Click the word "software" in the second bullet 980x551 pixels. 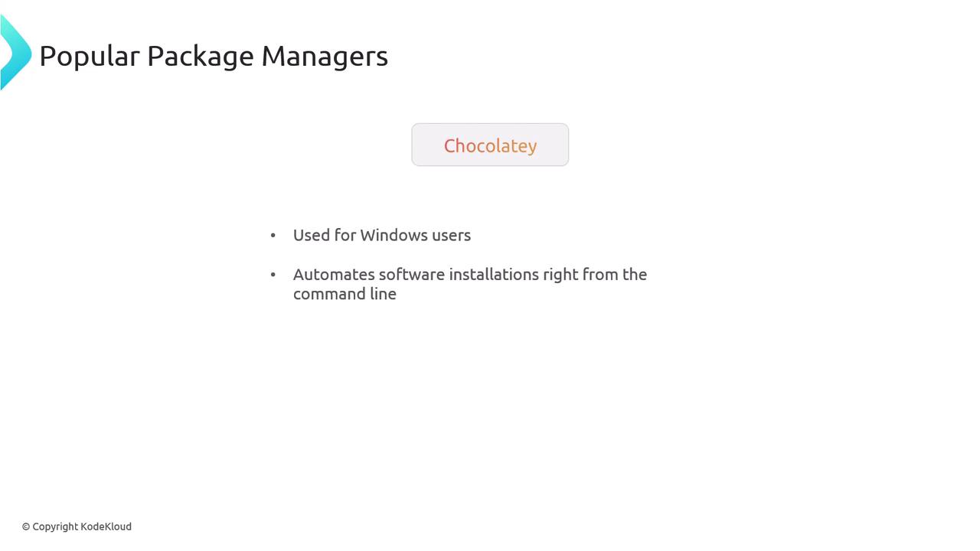click(x=412, y=274)
